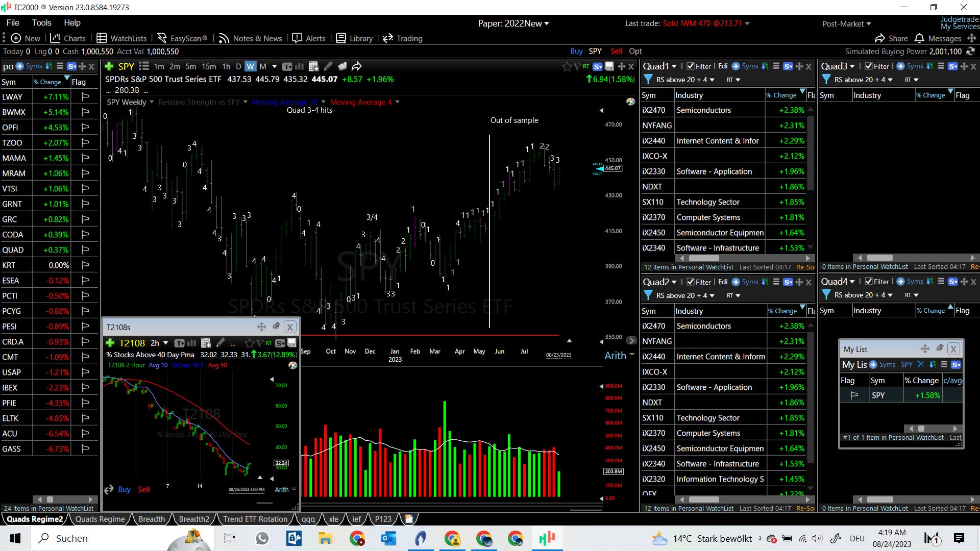Image resolution: width=980 pixels, height=551 pixels.
Task: Open T2108 chart color palette icon
Action: [x=292, y=365]
